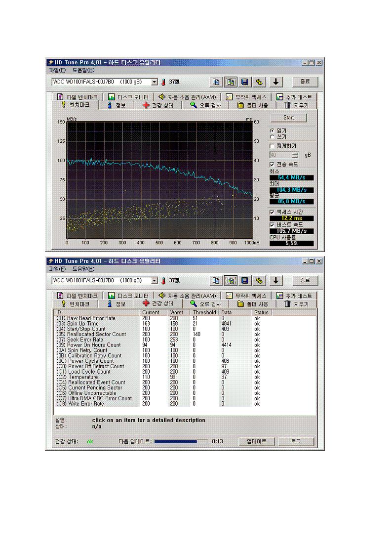This screenshot has width=392, height=555.
Task: Click down-arrow tray icon in bottom window
Action: [x=275, y=281]
